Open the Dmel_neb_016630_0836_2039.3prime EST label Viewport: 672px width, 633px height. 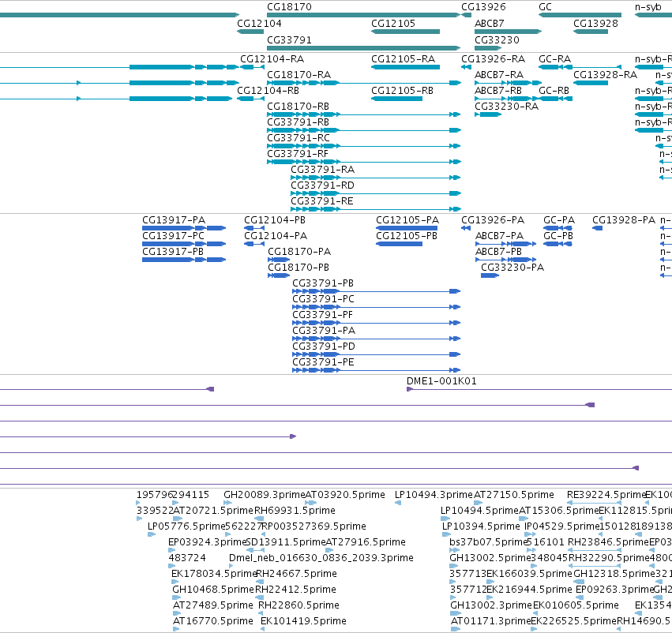tap(321, 559)
